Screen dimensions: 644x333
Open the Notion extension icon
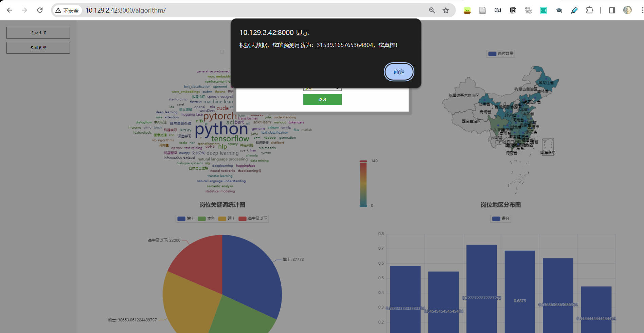pyautogui.click(x=513, y=10)
